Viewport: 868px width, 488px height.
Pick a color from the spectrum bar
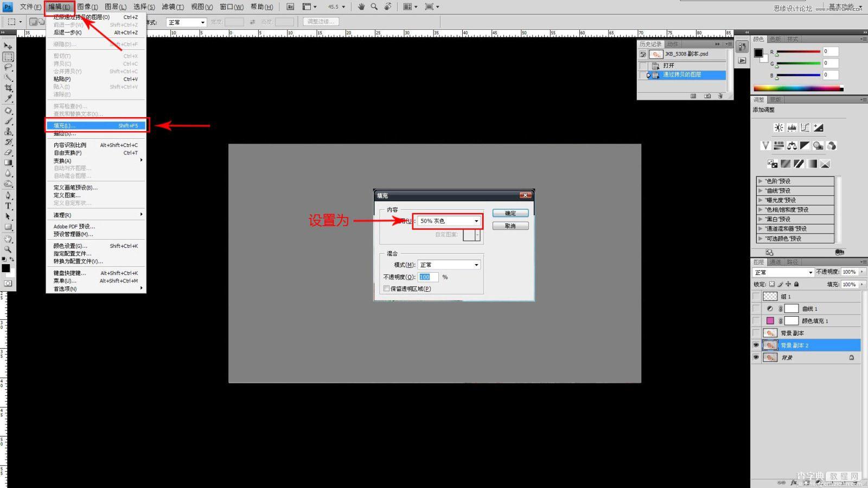(x=798, y=88)
